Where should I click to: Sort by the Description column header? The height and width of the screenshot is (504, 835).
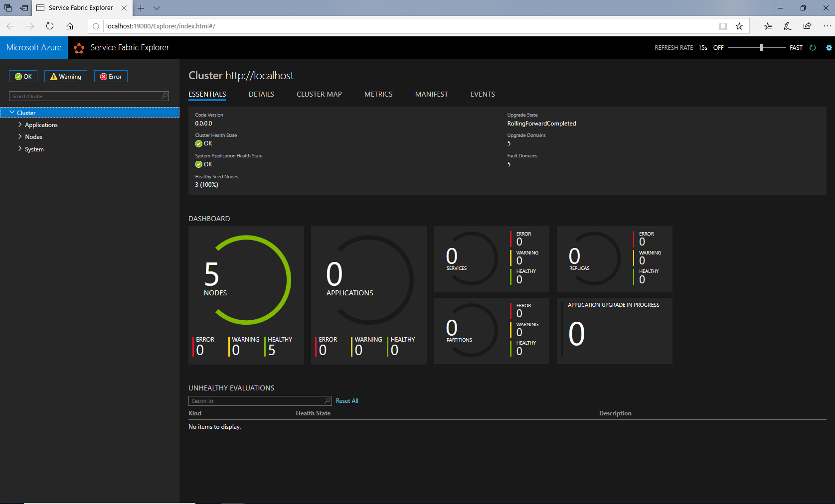pyautogui.click(x=615, y=413)
